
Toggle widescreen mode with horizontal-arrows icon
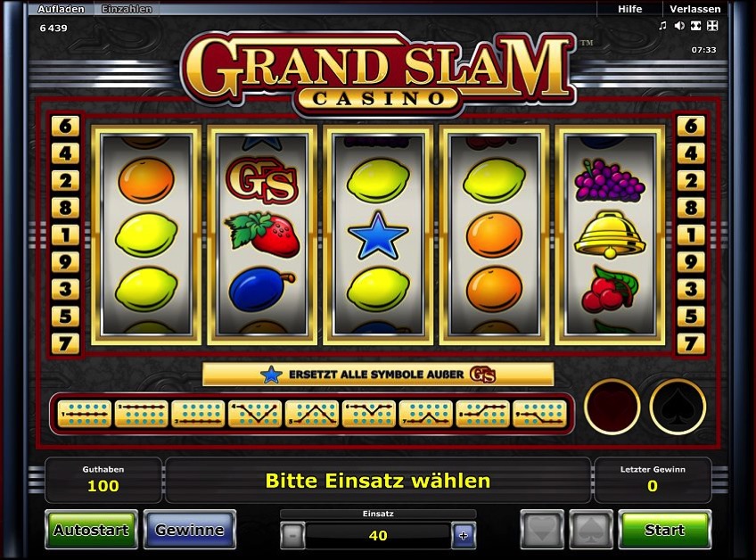coord(695,26)
